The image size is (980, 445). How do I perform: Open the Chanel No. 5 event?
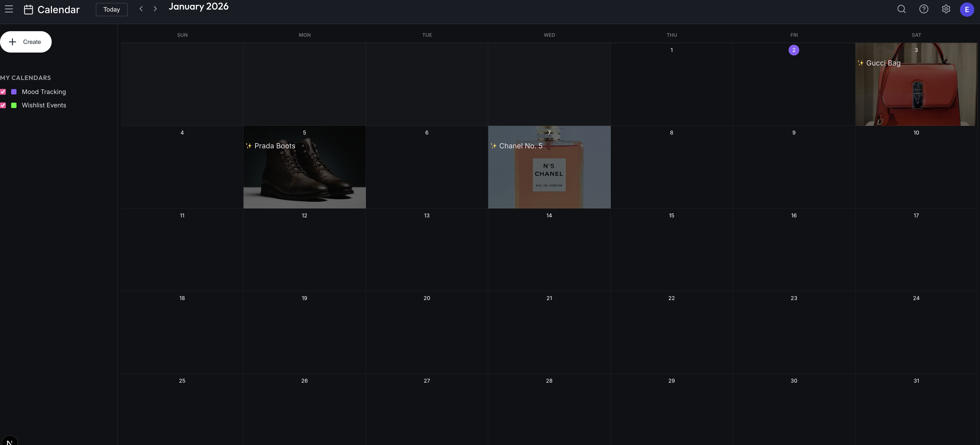(520, 146)
